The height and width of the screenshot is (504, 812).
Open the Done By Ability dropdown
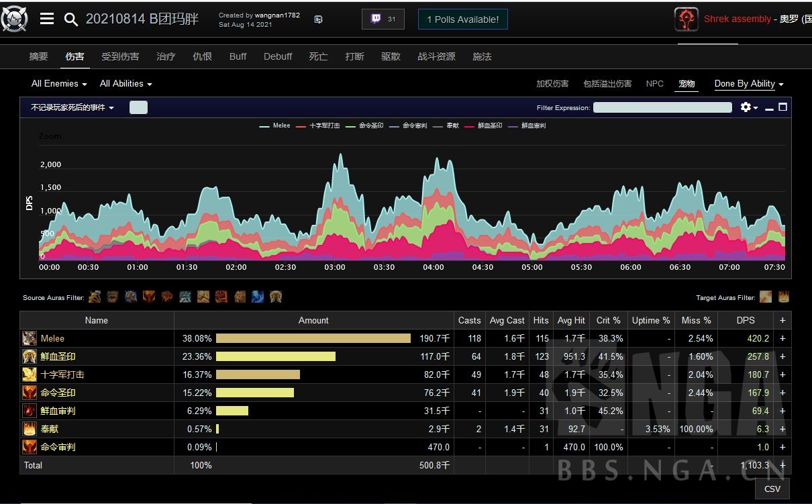(749, 84)
